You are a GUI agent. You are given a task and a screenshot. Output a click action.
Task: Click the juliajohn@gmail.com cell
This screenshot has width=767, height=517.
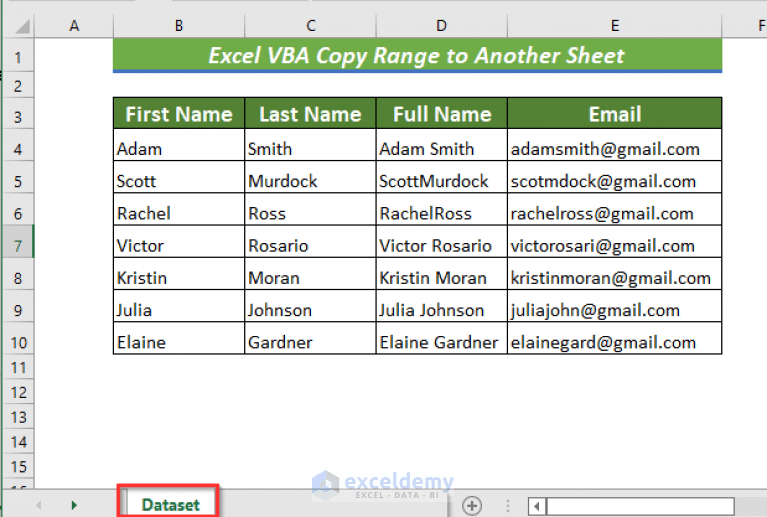(614, 306)
